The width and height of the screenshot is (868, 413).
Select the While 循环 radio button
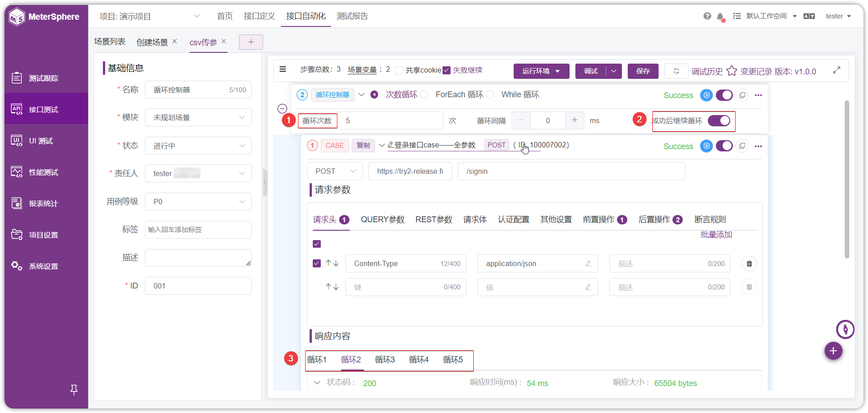pos(490,95)
